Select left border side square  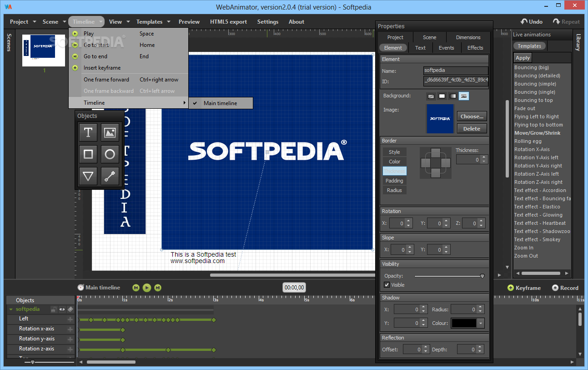(x=426, y=163)
